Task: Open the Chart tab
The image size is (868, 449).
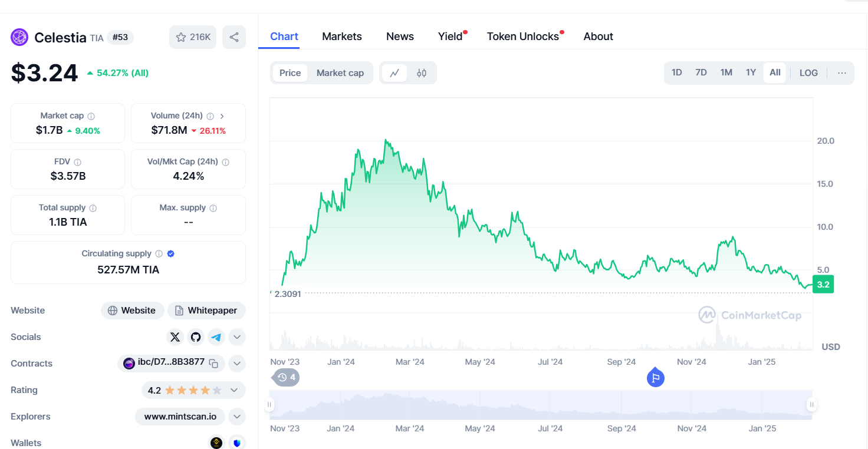Action: click(x=284, y=37)
